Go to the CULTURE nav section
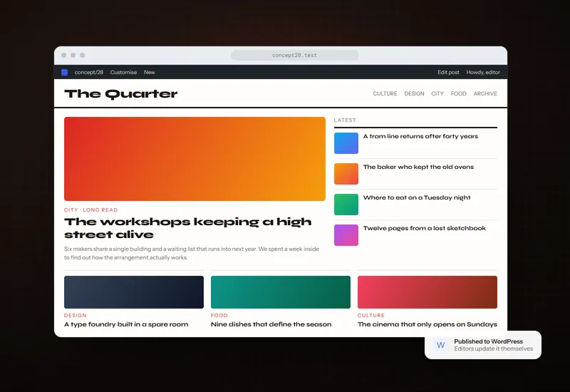The width and height of the screenshot is (570, 392). (385, 93)
